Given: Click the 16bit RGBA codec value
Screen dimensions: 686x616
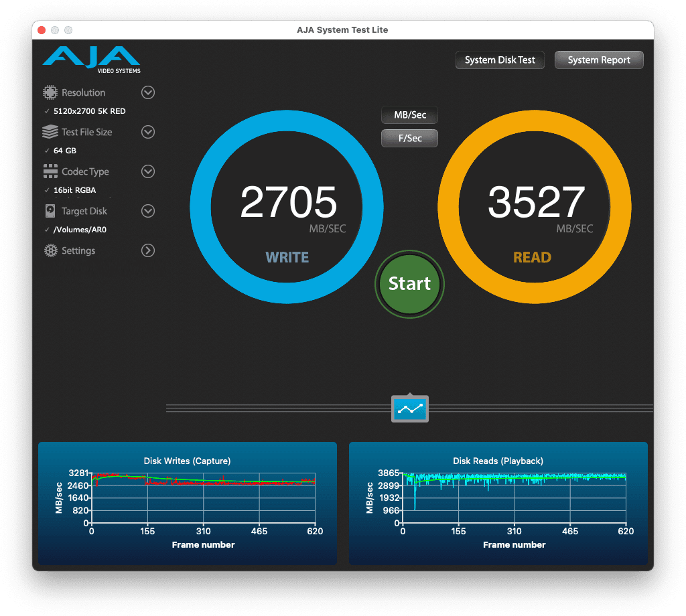Looking at the screenshot, I should click(x=74, y=190).
